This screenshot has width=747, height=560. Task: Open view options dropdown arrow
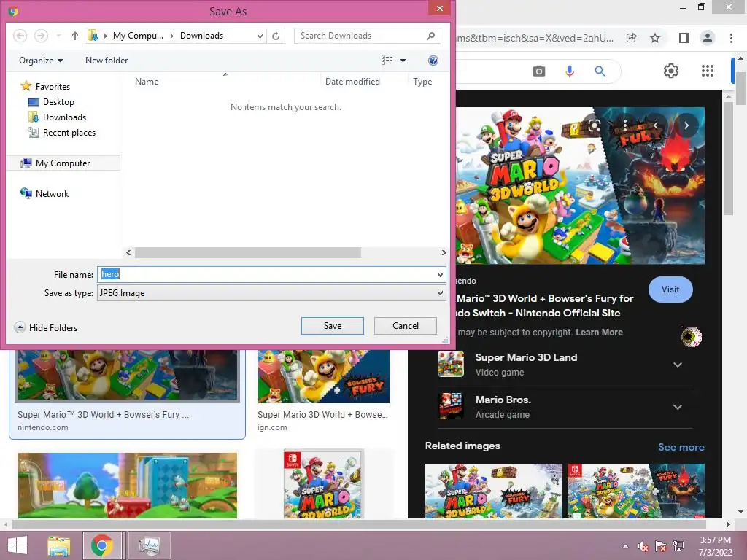[x=403, y=61]
